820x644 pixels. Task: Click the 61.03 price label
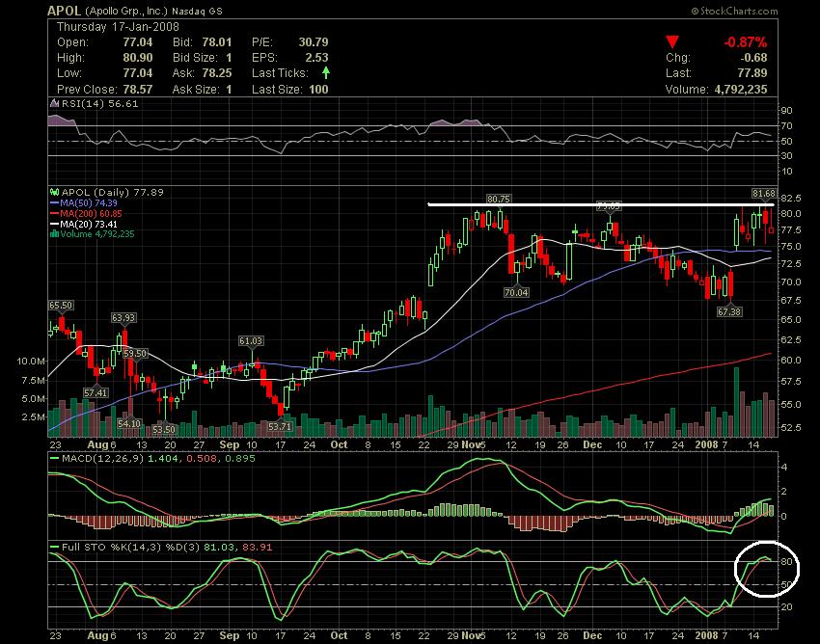(x=251, y=341)
